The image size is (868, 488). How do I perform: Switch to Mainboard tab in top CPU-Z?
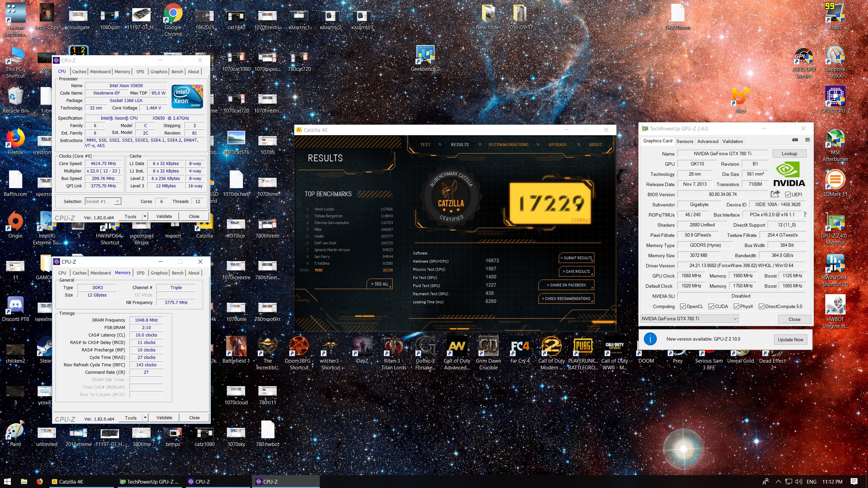100,72
